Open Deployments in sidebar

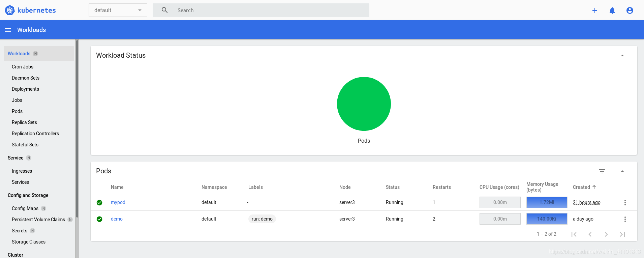point(25,89)
